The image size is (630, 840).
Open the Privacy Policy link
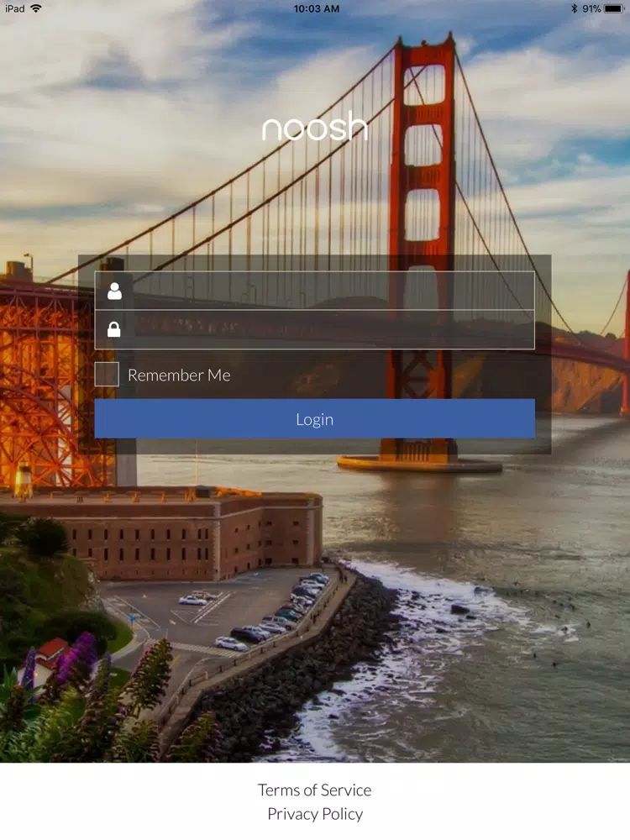tap(315, 814)
